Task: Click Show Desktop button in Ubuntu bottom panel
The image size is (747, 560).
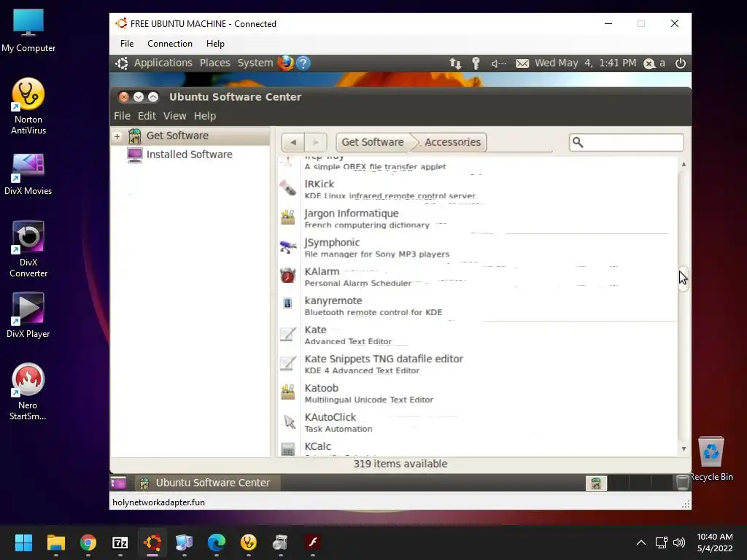Action: point(118,483)
